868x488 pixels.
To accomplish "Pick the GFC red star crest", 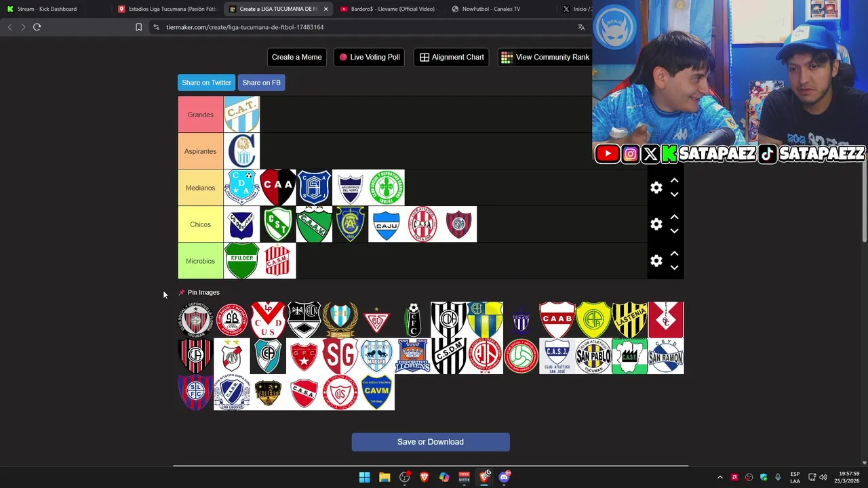I will coord(304,357).
